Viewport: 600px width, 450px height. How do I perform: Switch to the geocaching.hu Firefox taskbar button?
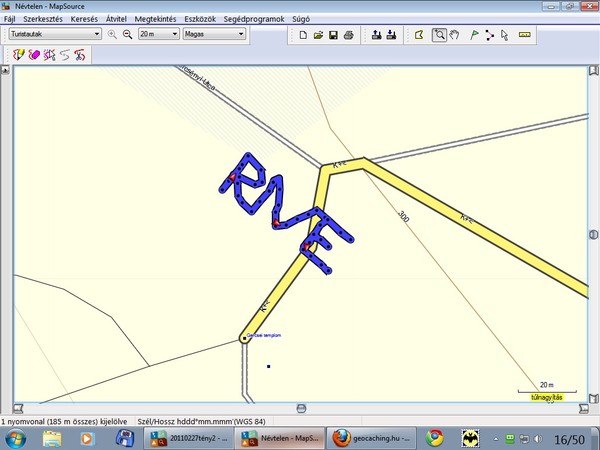(368, 438)
